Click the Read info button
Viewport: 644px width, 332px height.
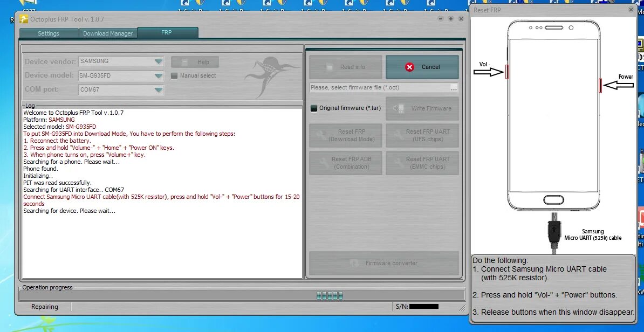[345, 67]
